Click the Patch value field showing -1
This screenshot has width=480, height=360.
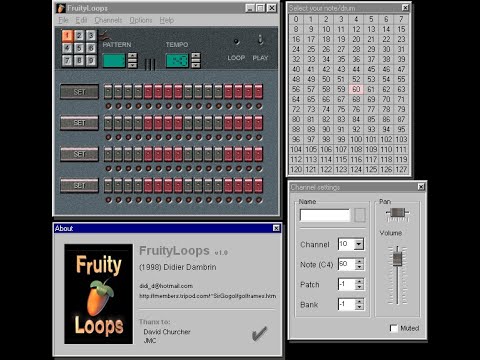point(347,284)
